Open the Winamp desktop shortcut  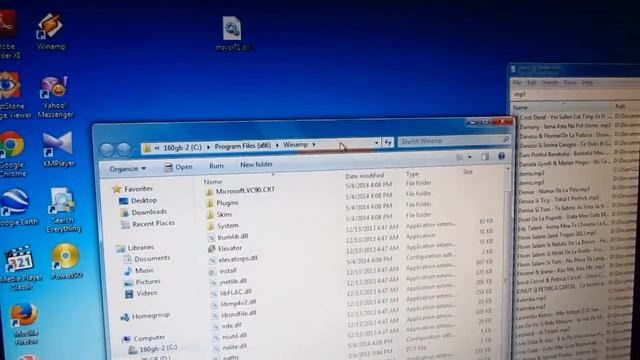pos(51,31)
